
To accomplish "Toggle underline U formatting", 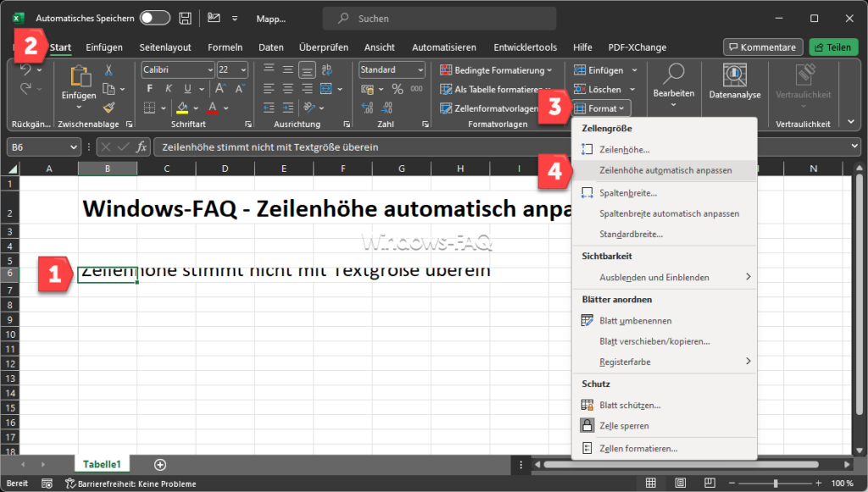I will click(187, 88).
